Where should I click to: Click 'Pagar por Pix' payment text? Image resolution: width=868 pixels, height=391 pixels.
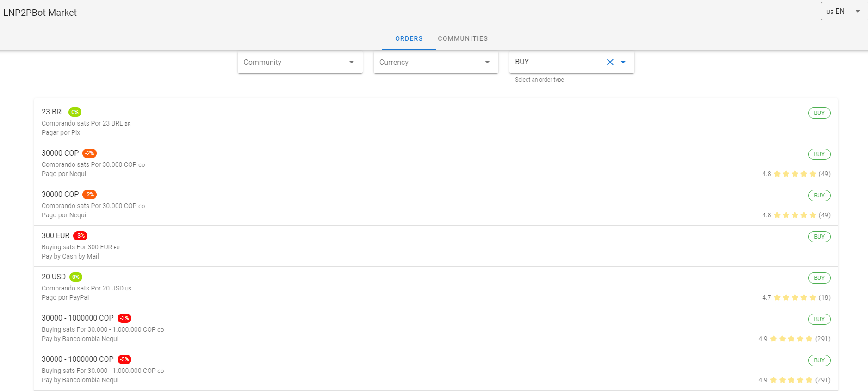[61, 132]
